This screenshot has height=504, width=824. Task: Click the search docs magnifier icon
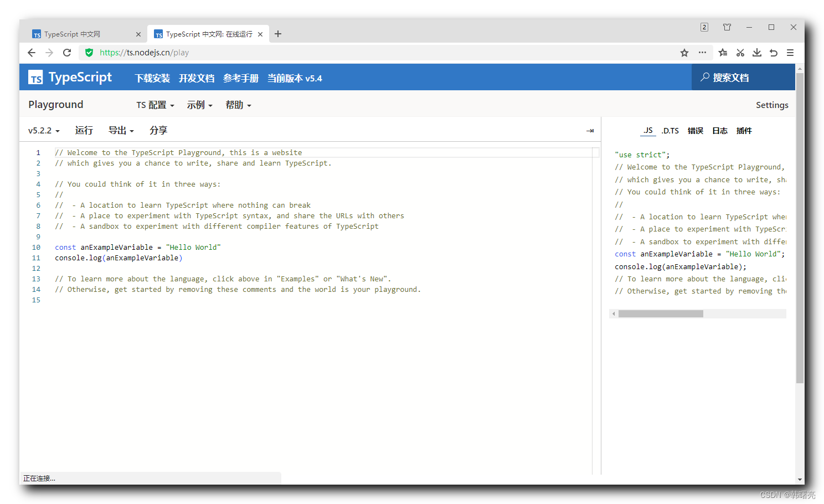[705, 77]
